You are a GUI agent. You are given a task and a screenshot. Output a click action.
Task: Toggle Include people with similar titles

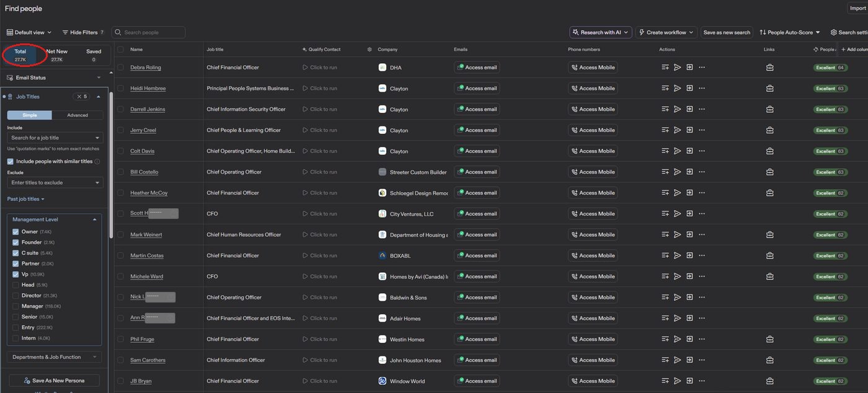click(11, 161)
